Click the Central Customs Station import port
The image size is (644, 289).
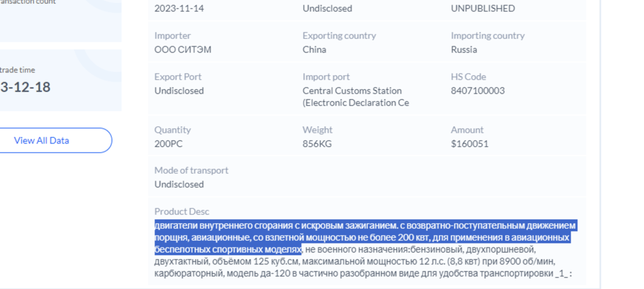352,90
